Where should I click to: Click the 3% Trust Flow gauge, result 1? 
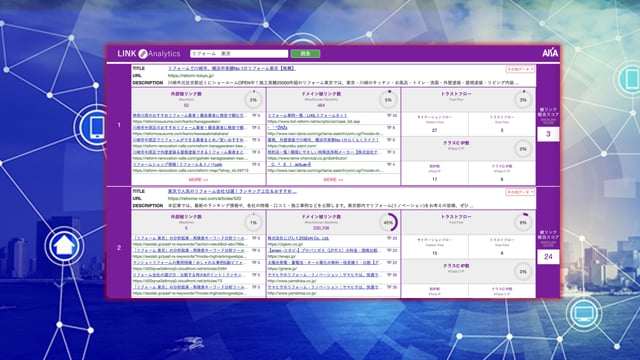[x=523, y=100]
